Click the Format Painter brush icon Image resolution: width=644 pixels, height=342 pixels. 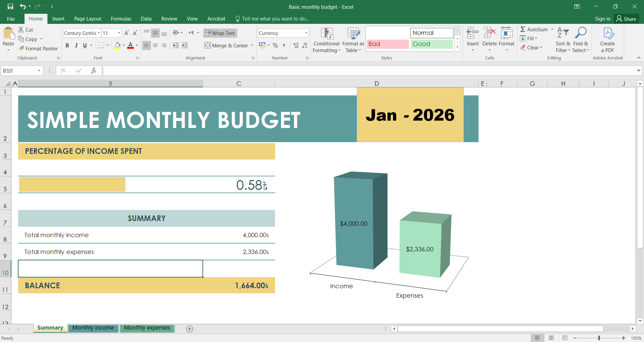(22, 48)
